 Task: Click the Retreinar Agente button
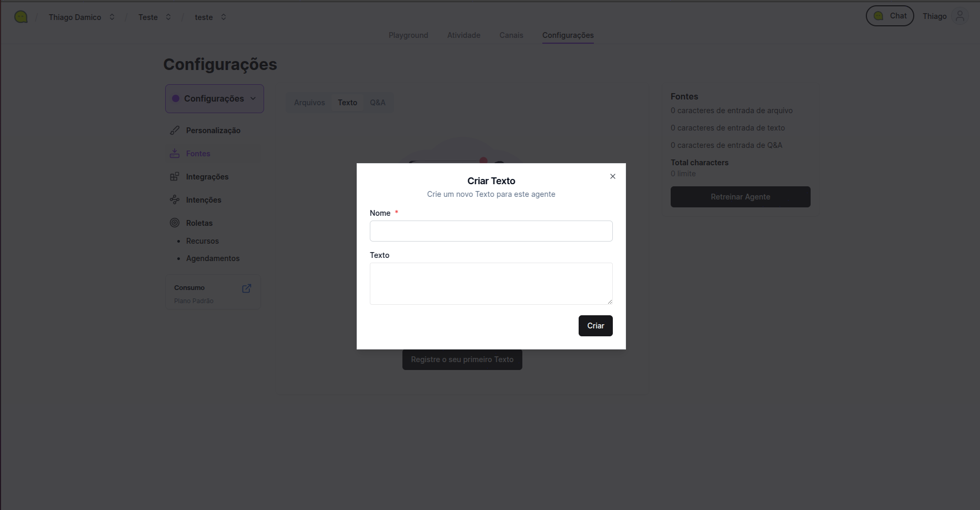(740, 197)
